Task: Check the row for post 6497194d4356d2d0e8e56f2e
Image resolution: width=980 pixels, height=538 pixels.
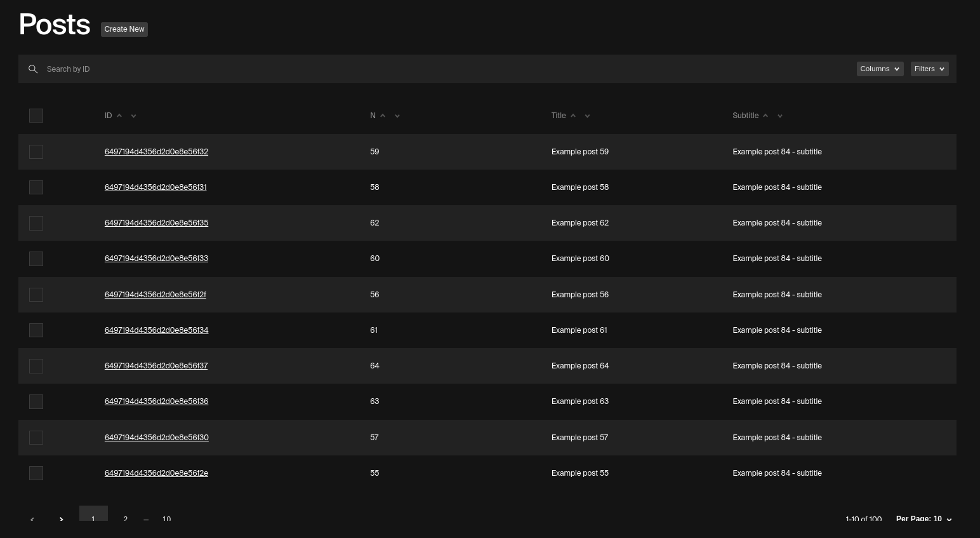Action: tap(36, 473)
